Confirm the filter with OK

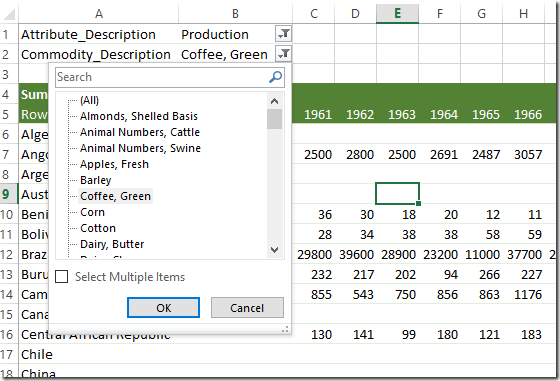coord(163,307)
